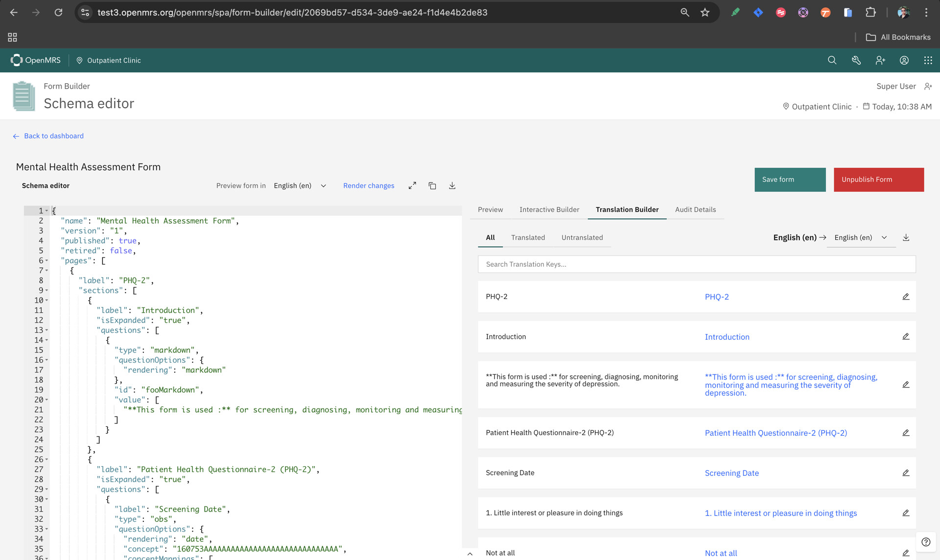Copy schema using the copy icon
Image resolution: width=940 pixels, height=560 pixels.
[432, 186]
